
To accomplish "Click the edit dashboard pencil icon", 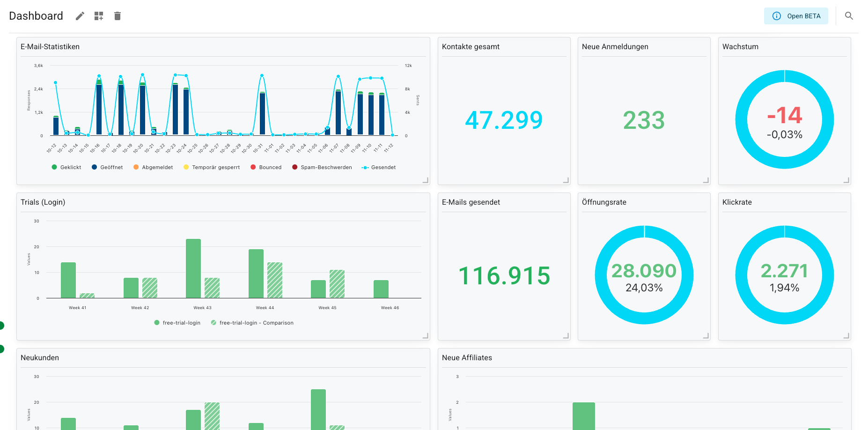I will click(x=80, y=15).
